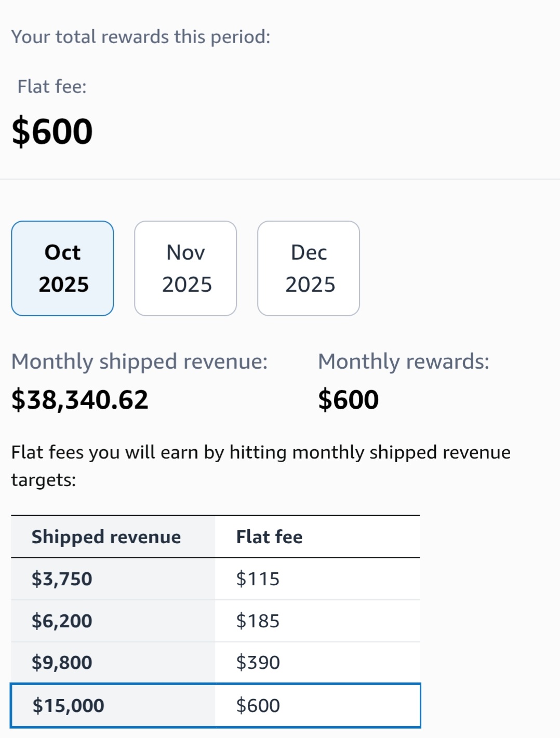Select the Oct 2025 month tab
This screenshot has height=738, width=560.
tap(62, 269)
